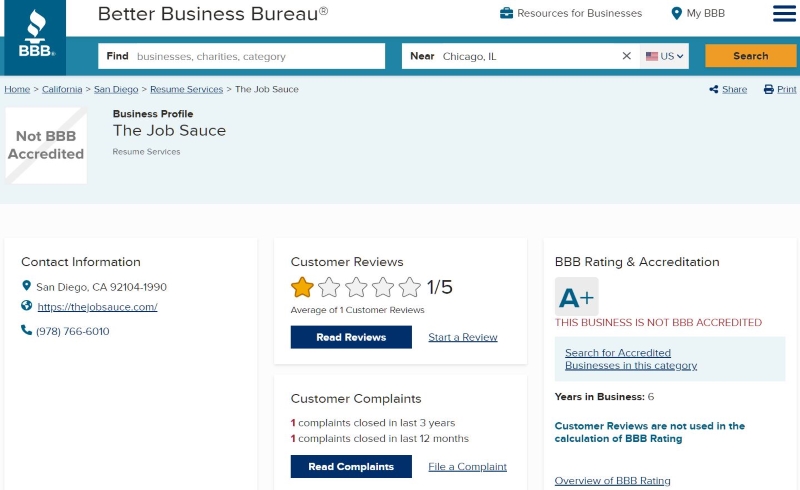
Task: Go to Home breadcrumb
Action: pos(17,89)
